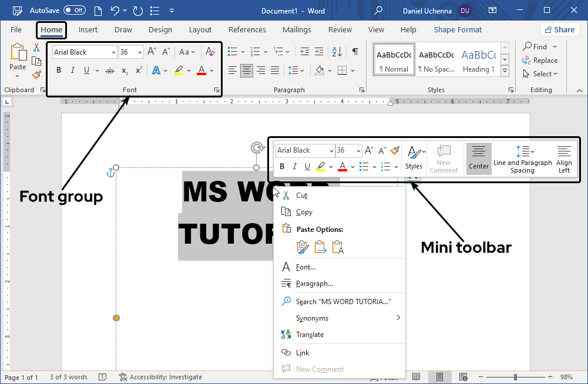588x384 pixels.
Task: Apply strikethrough formatting
Action: (x=109, y=70)
